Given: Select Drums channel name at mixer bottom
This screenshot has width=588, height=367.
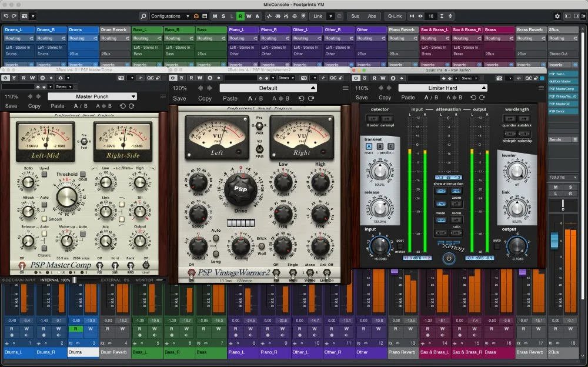Looking at the screenshot, I should pos(83,352).
